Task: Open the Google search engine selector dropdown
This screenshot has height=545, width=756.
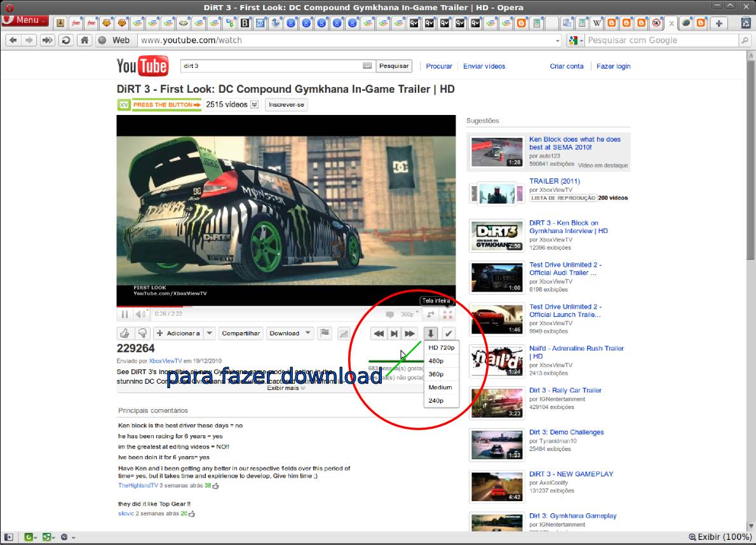Action: (576, 41)
